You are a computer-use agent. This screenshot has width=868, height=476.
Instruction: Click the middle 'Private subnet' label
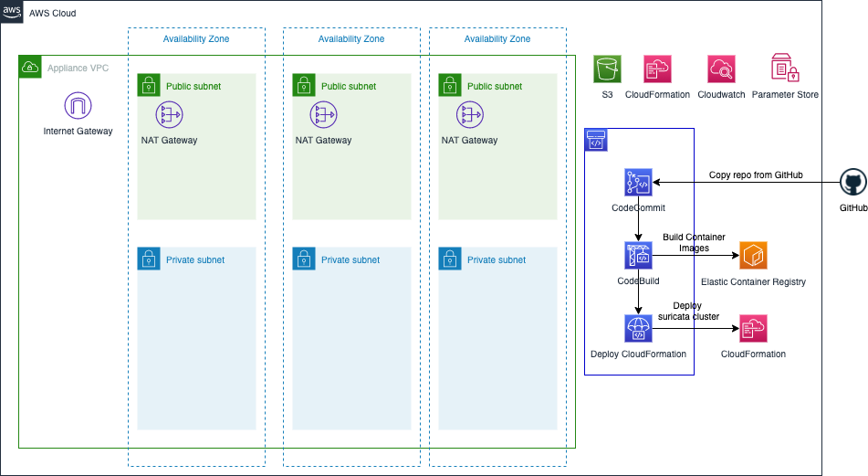coord(350,259)
